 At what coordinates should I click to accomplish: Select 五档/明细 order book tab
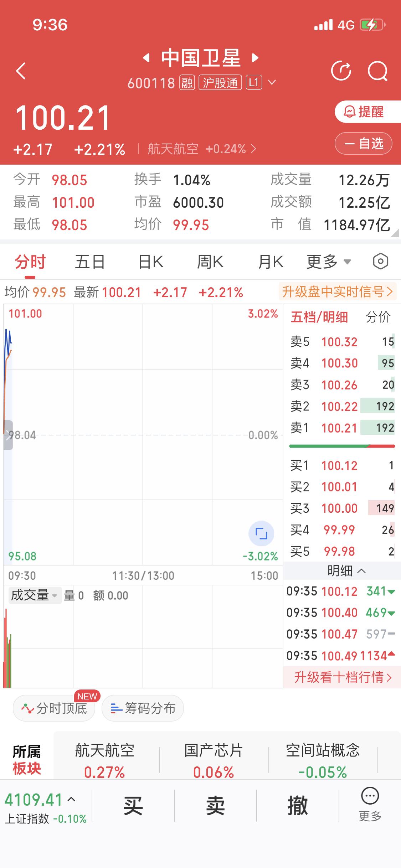click(x=319, y=317)
